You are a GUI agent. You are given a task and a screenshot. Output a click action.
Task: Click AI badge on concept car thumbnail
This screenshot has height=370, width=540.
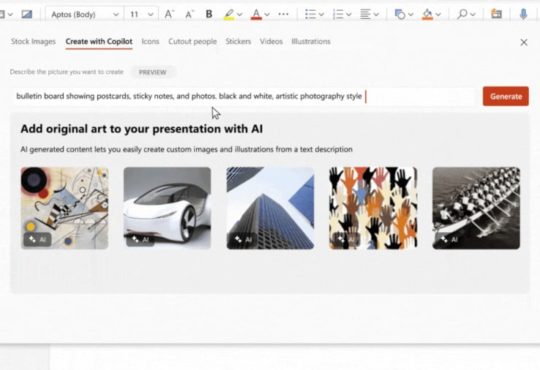tap(140, 239)
